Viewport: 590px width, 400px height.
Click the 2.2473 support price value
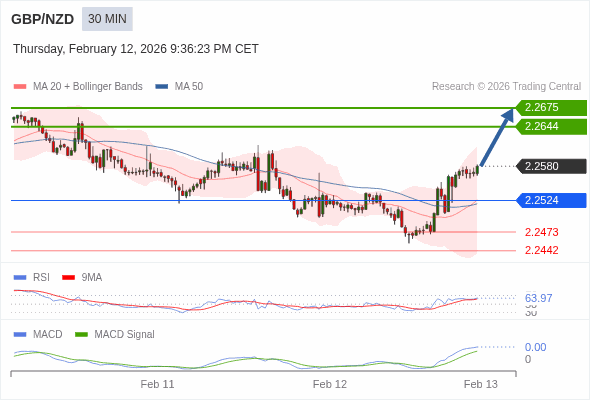[541, 232]
